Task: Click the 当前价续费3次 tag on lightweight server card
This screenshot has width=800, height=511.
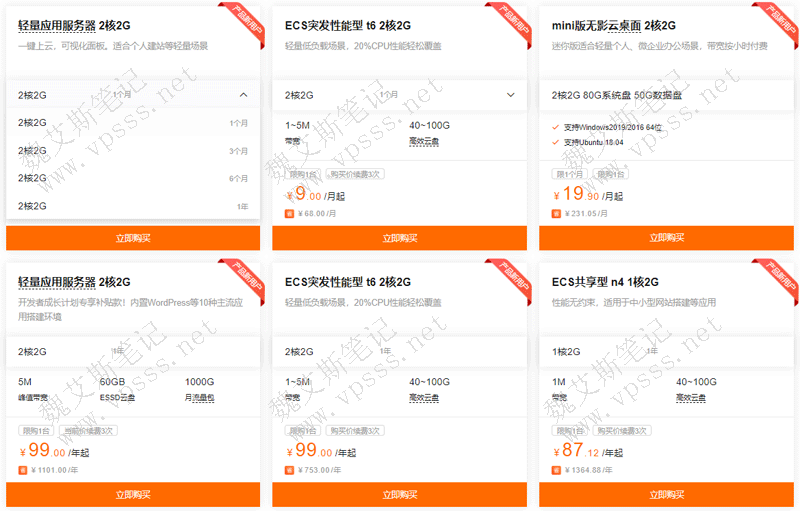Action: [88, 431]
